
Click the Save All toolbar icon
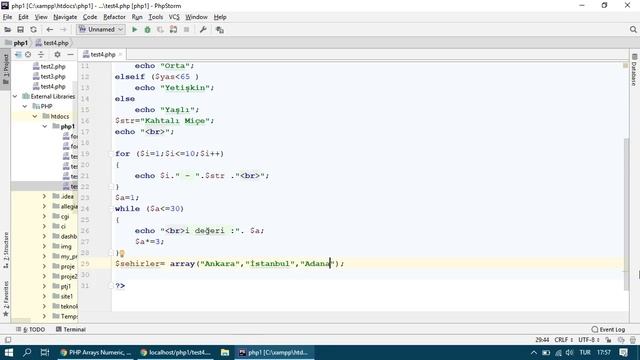(x=20, y=29)
